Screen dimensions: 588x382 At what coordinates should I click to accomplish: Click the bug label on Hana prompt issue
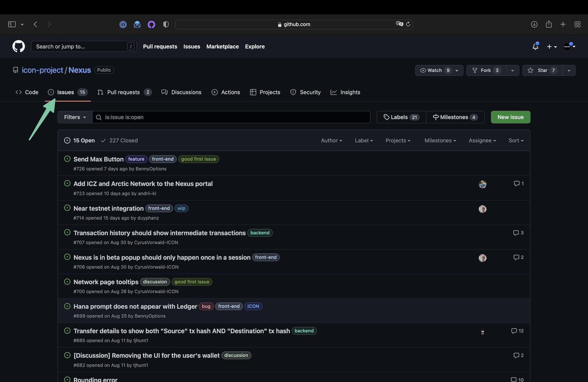(206, 306)
